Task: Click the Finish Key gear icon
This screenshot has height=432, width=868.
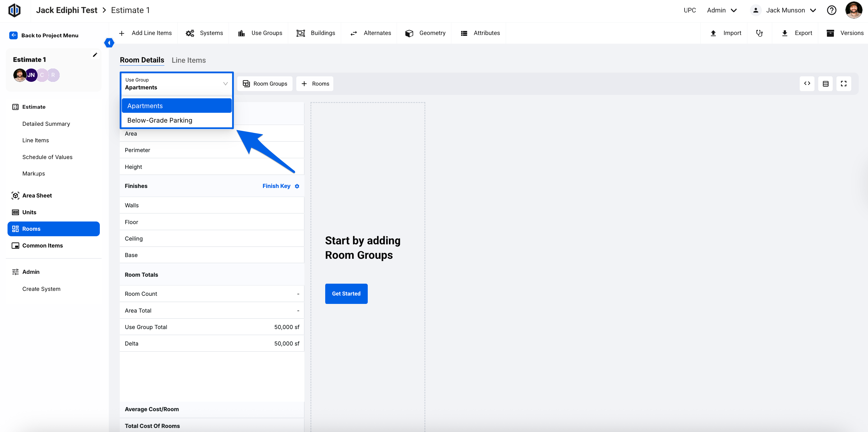Action: pyautogui.click(x=297, y=186)
